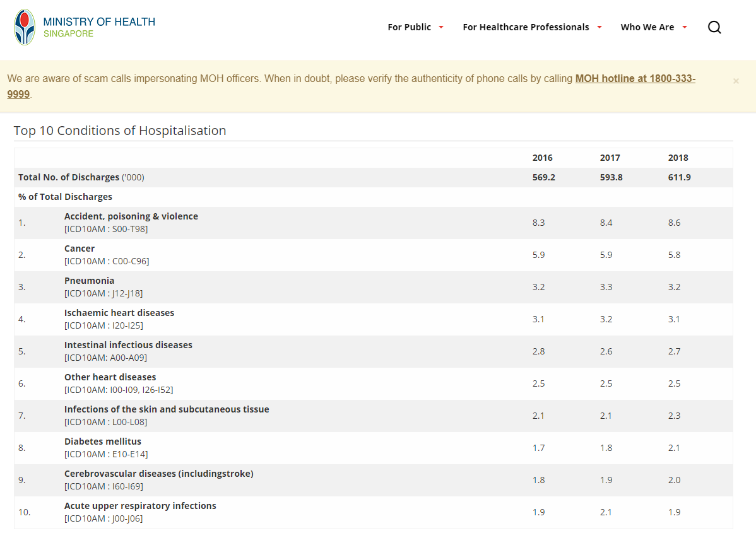
Task: Click the Diabetes mellitus row title
Action: [x=103, y=442]
